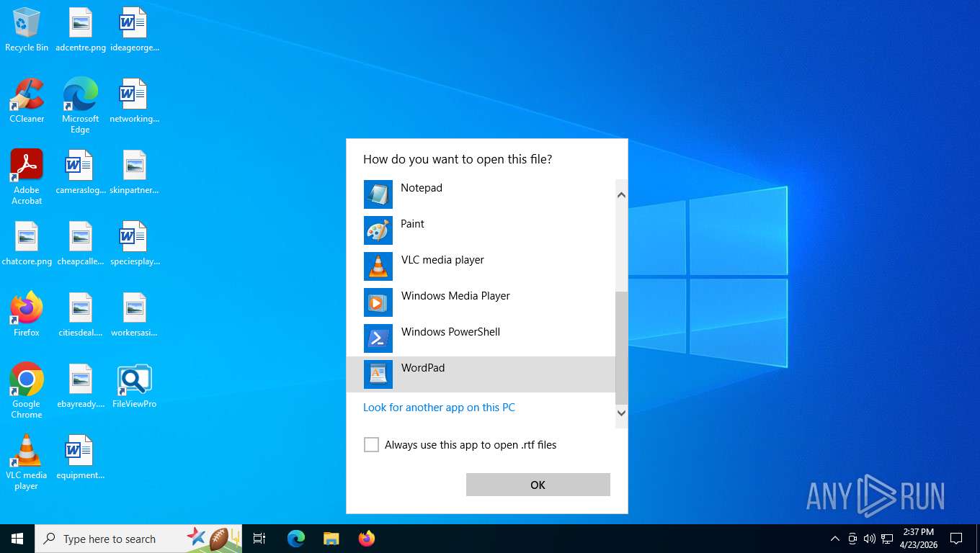The image size is (980, 553).
Task: Click the taskbar search box
Action: point(138,539)
